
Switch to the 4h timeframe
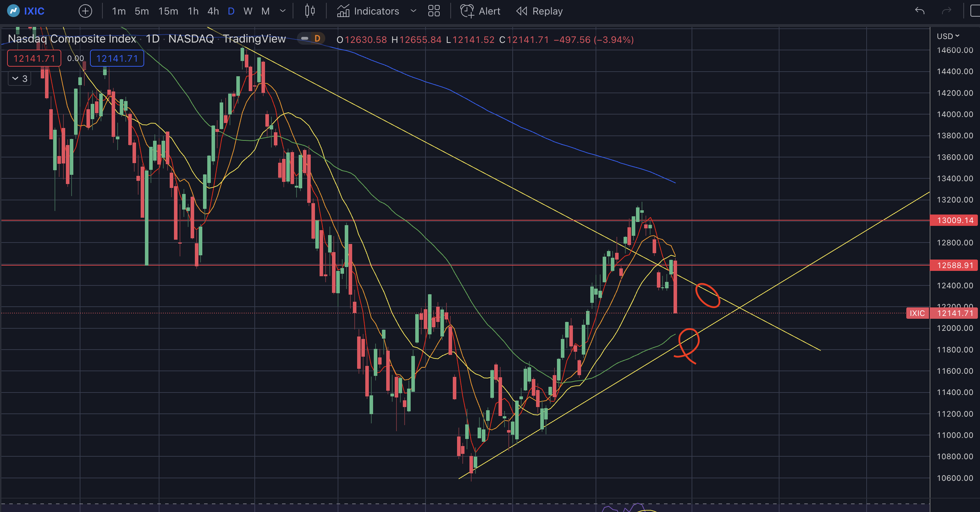coord(213,11)
